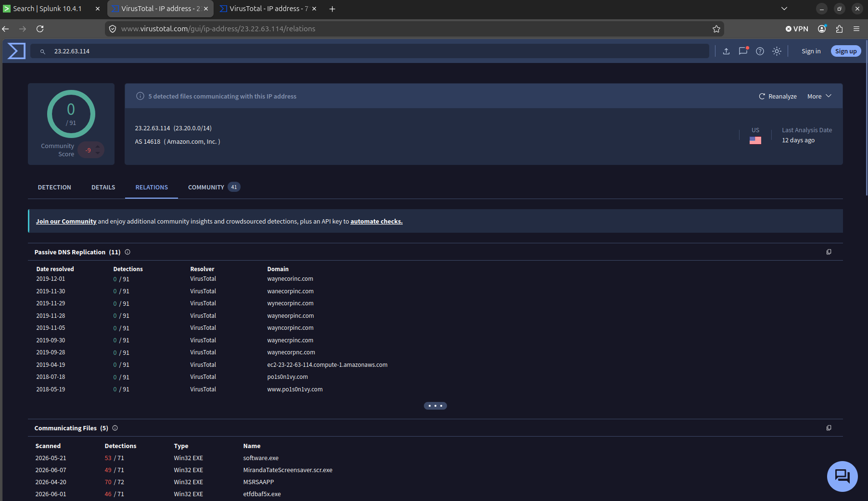This screenshot has height=501, width=868.
Task: Open the wayneorpinc.com domain link
Action: click(290, 316)
